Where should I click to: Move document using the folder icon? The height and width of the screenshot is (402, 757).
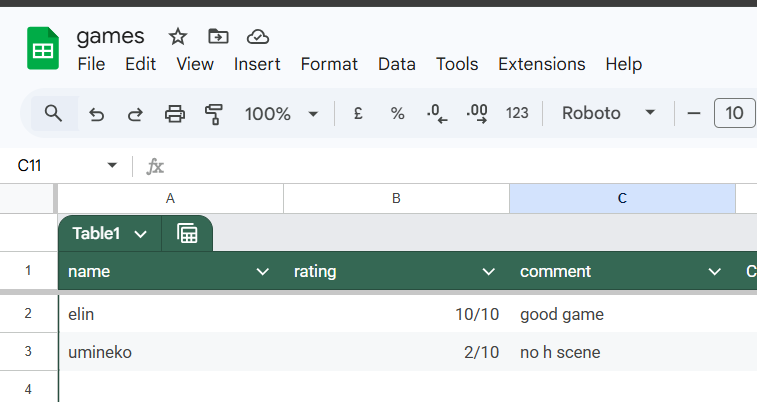[218, 37]
